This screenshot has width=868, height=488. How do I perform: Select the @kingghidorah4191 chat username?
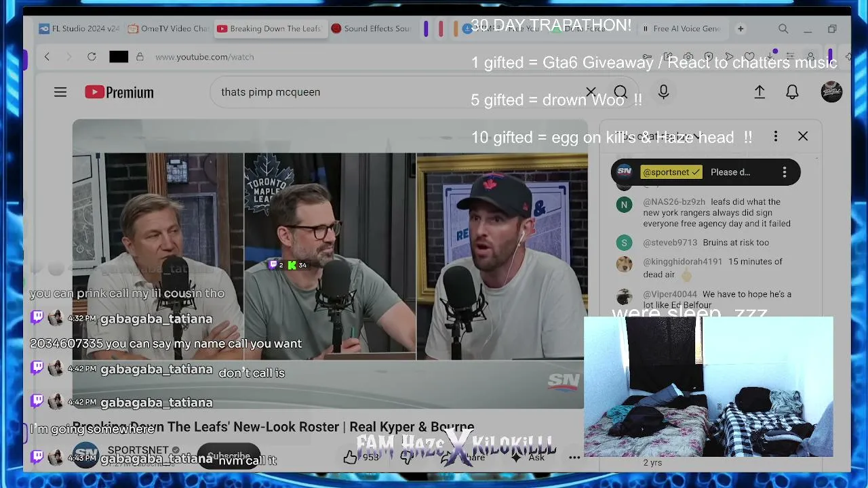pos(683,262)
